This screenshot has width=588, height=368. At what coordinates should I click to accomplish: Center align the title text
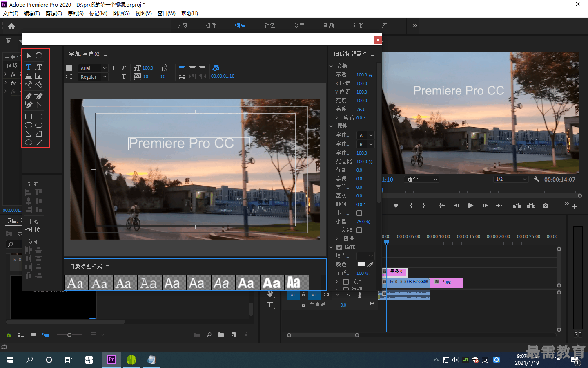[192, 68]
